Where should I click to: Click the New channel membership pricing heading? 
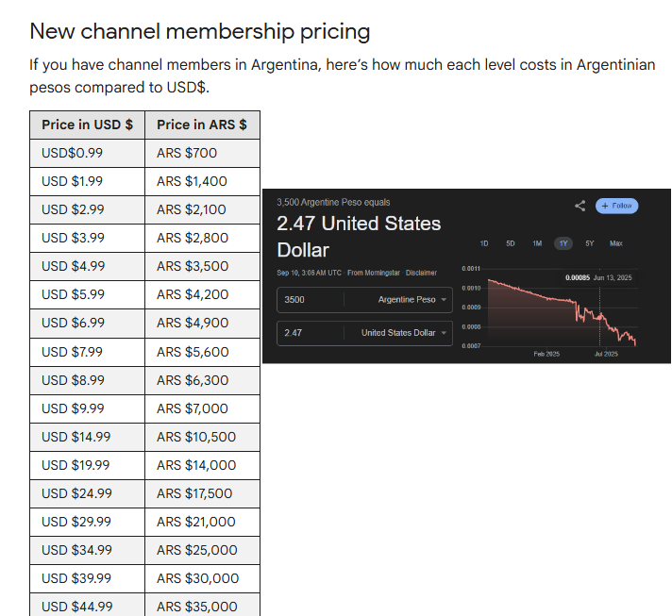(x=199, y=31)
